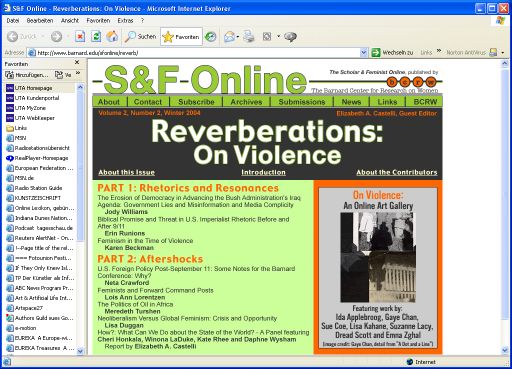512x369 pixels.
Task: Click the Archives navigation button
Action: (246, 102)
